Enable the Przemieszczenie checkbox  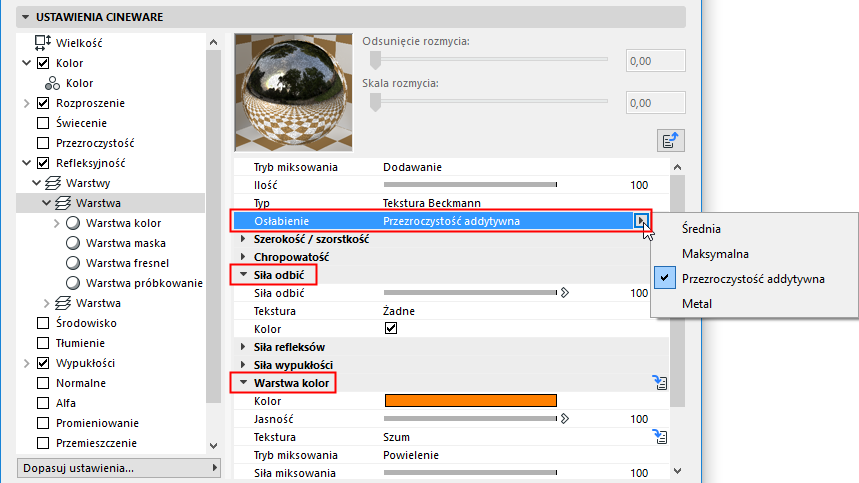(x=43, y=443)
